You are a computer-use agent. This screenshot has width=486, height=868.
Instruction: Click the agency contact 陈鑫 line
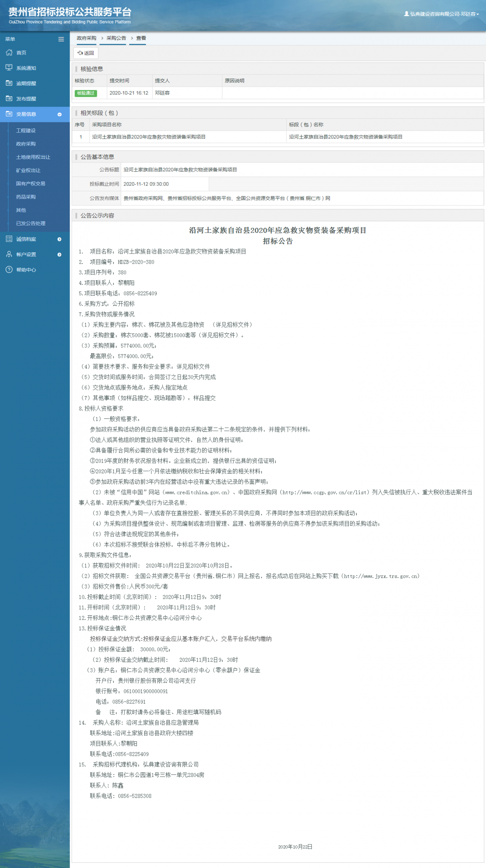click(107, 785)
